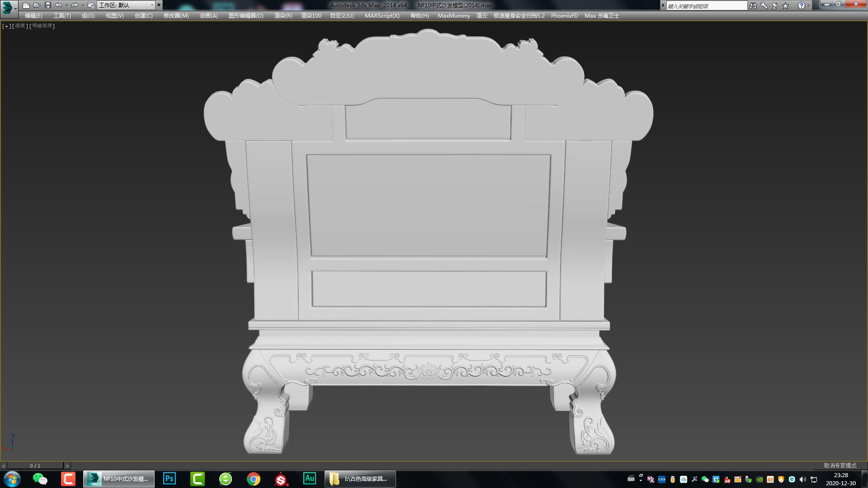
Task: Open the InfoCenter help question mark
Action: [x=801, y=5]
